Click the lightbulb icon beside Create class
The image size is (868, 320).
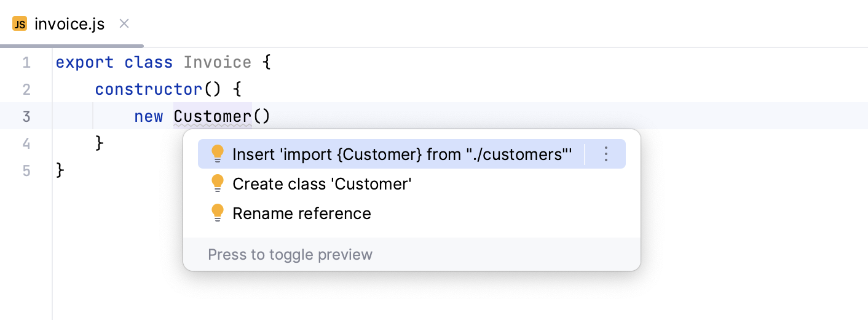click(217, 183)
